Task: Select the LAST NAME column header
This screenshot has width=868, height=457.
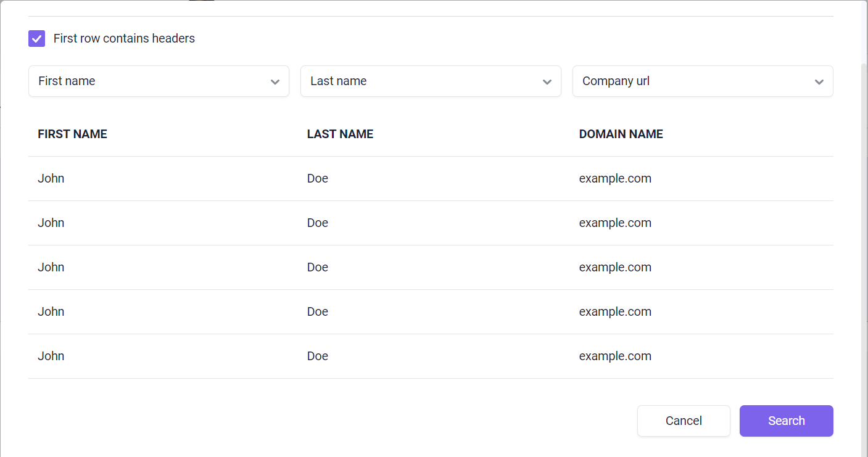Action: click(340, 134)
